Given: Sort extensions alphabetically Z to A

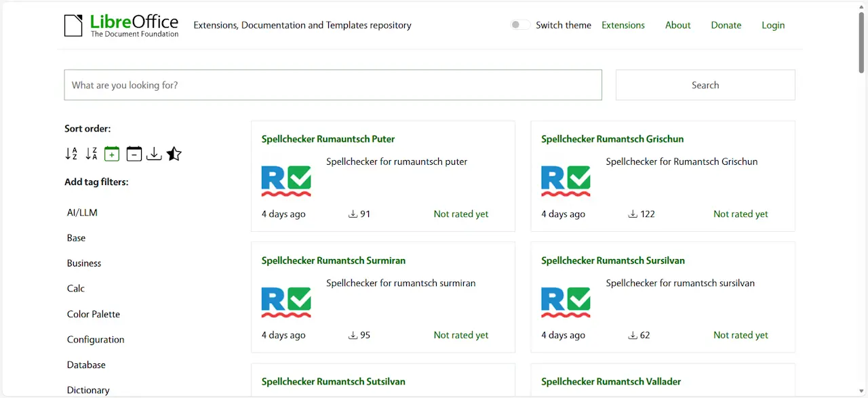Looking at the screenshot, I should point(92,154).
